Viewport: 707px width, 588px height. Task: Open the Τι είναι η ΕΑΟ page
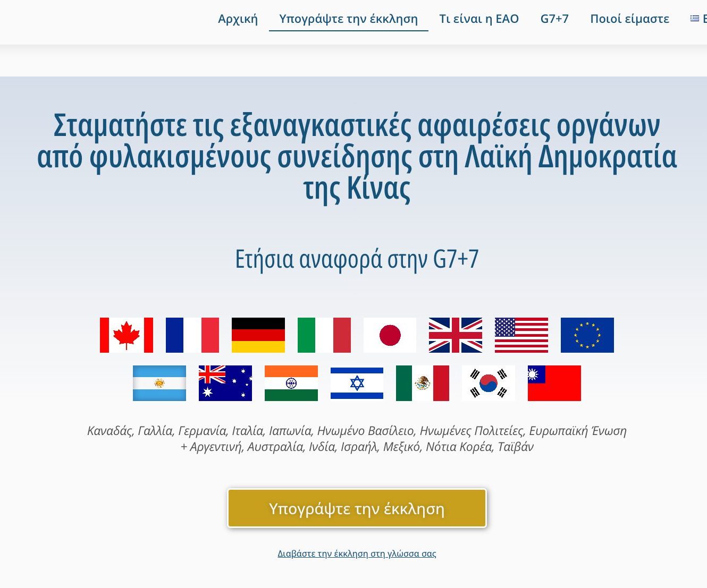(479, 19)
